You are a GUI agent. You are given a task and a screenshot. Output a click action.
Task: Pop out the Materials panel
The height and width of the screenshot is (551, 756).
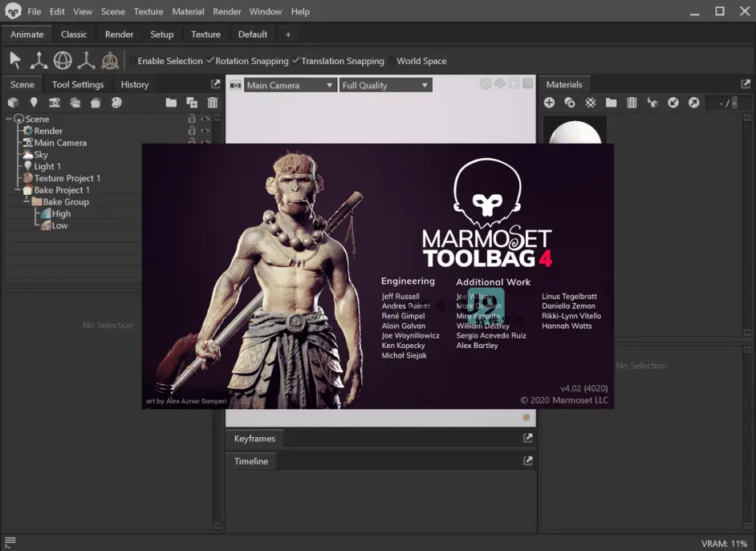[746, 83]
